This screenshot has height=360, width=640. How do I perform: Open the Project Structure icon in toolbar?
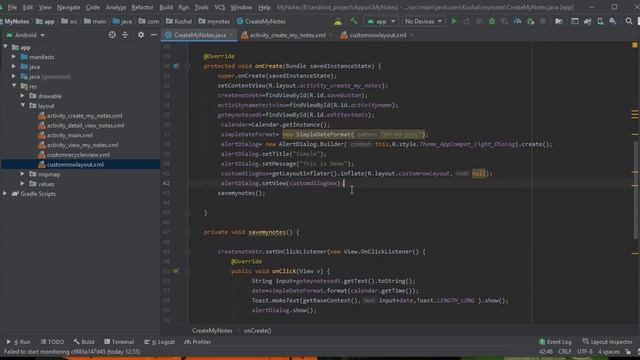click(559, 21)
